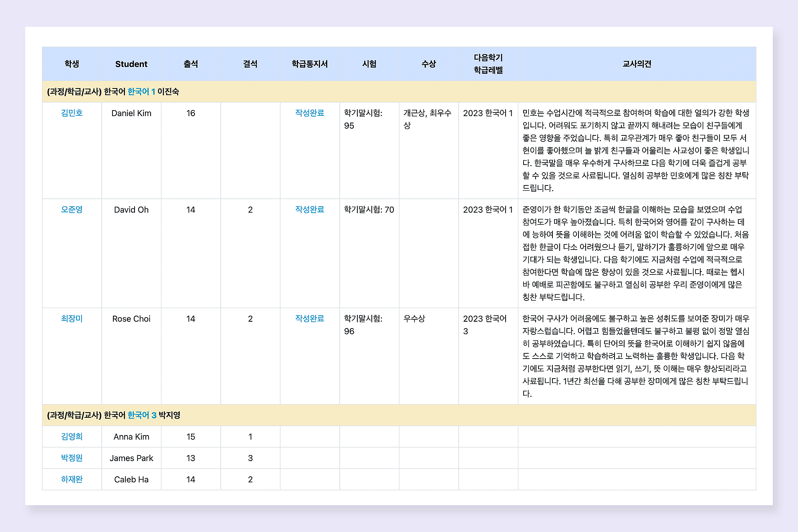Click the Student column header

click(131, 64)
